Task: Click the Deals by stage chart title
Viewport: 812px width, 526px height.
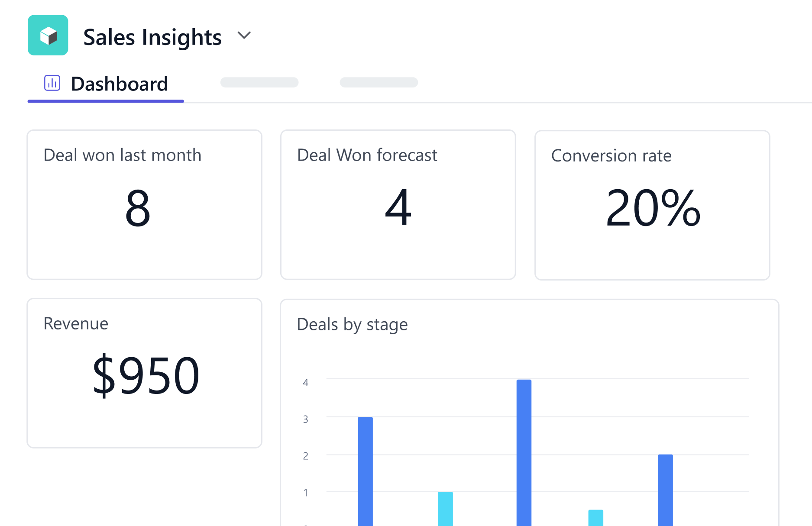Action: 352,324
